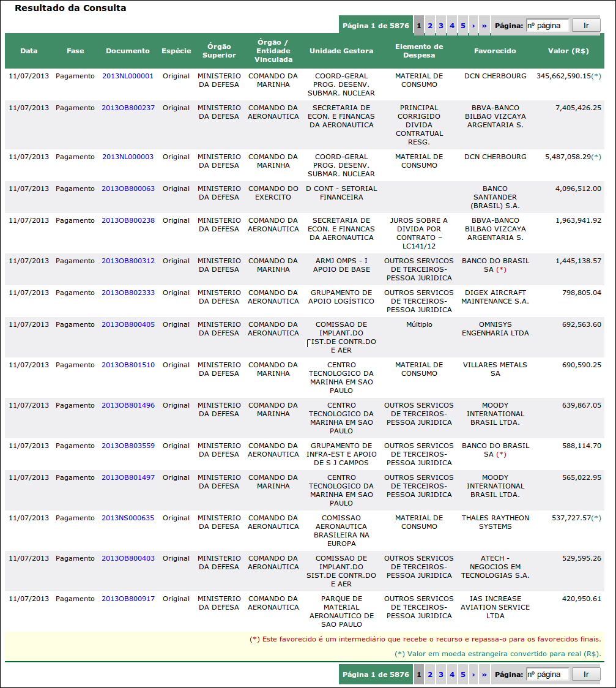Click the Documento column header
The width and height of the screenshot is (616, 688).
128,51
